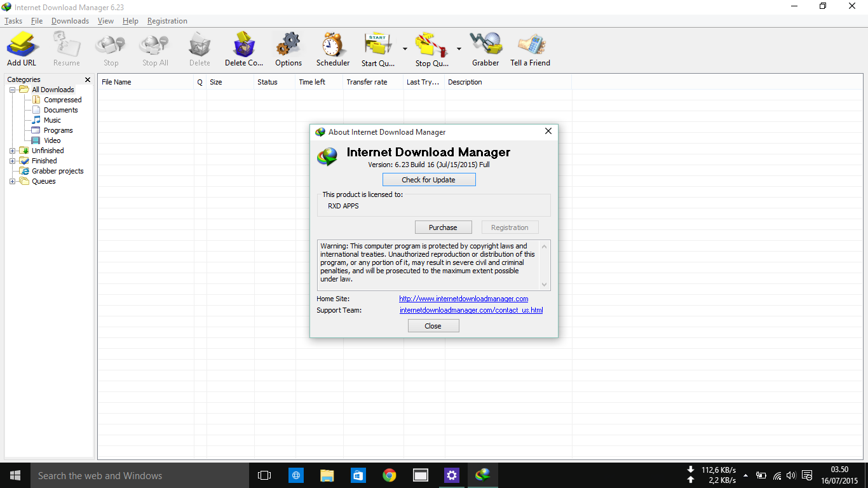Select the All Downloads category
Viewport: 868px width, 488px height.
53,90
